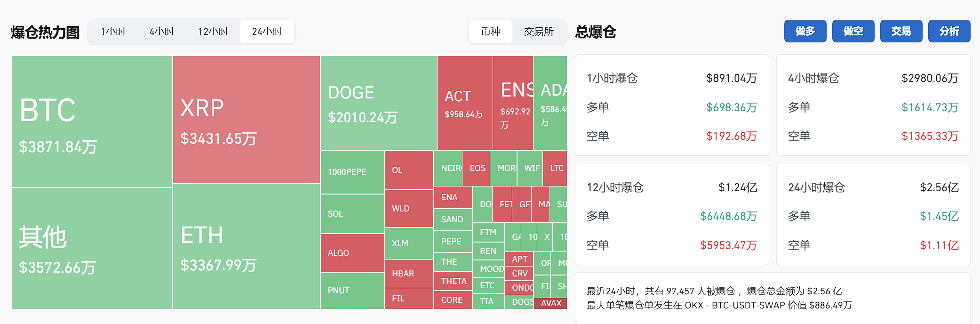The height and width of the screenshot is (324, 980).
Task: Click 24小时 空单 value $1.11亿
Action: pos(939,245)
